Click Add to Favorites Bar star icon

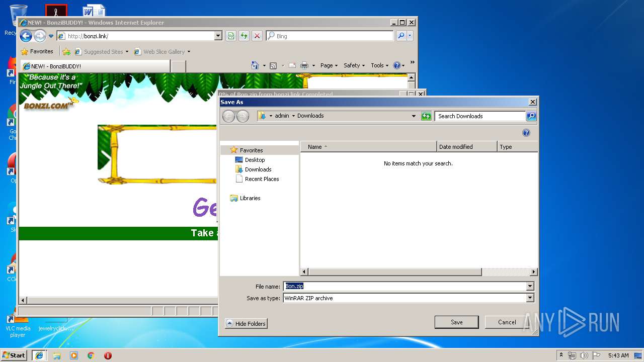pyautogui.click(x=66, y=51)
